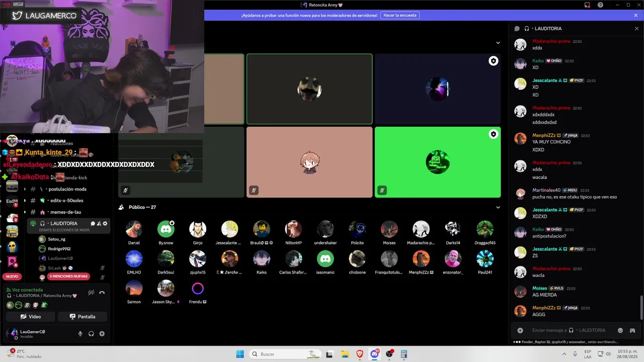Image resolution: width=644 pixels, height=362 pixels.
Task: Open chat icon beside LAUDITORIA channel row
Action: click(93, 223)
